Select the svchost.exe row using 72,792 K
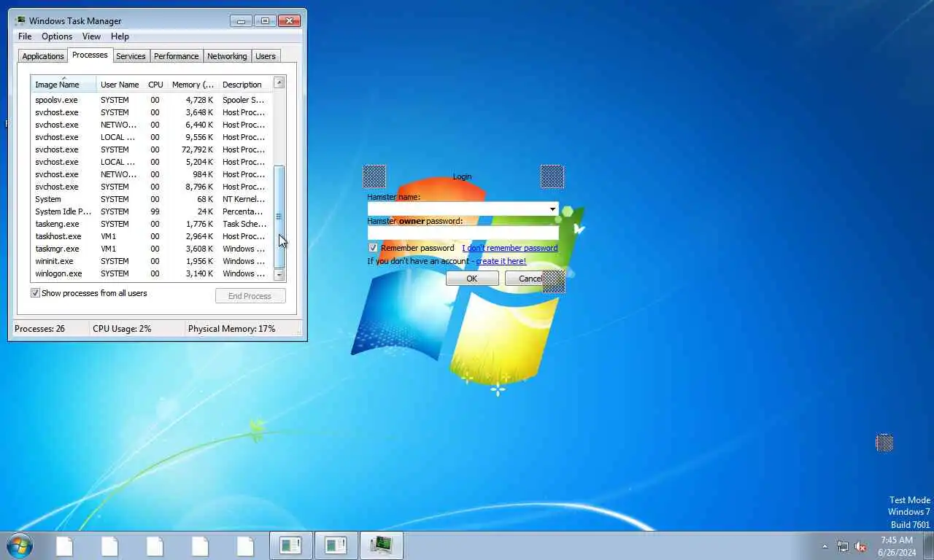 [x=152, y=149]
